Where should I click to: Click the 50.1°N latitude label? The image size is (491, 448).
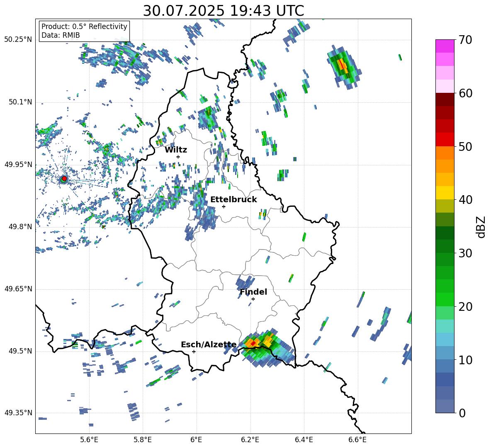click(x=20, y=102)
